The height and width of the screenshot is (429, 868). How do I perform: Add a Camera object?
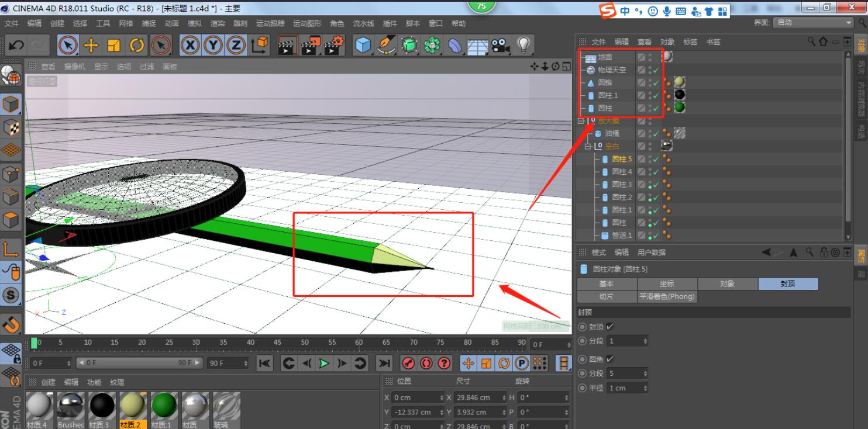500,45
